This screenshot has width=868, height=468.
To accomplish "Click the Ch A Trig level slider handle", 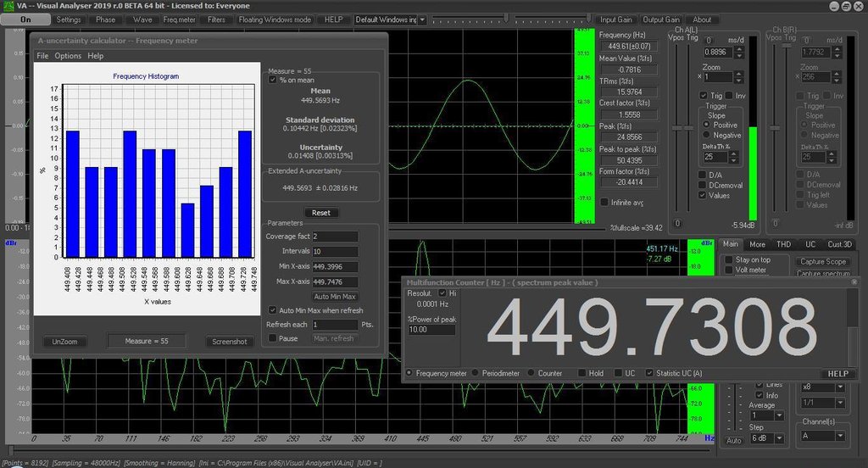I will [688, 128].
